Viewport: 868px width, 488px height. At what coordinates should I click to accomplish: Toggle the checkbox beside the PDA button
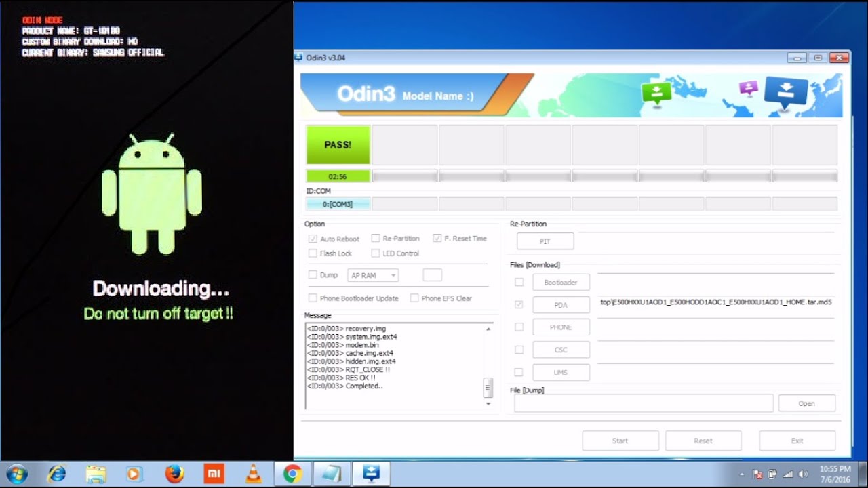(x=519, y=305)
